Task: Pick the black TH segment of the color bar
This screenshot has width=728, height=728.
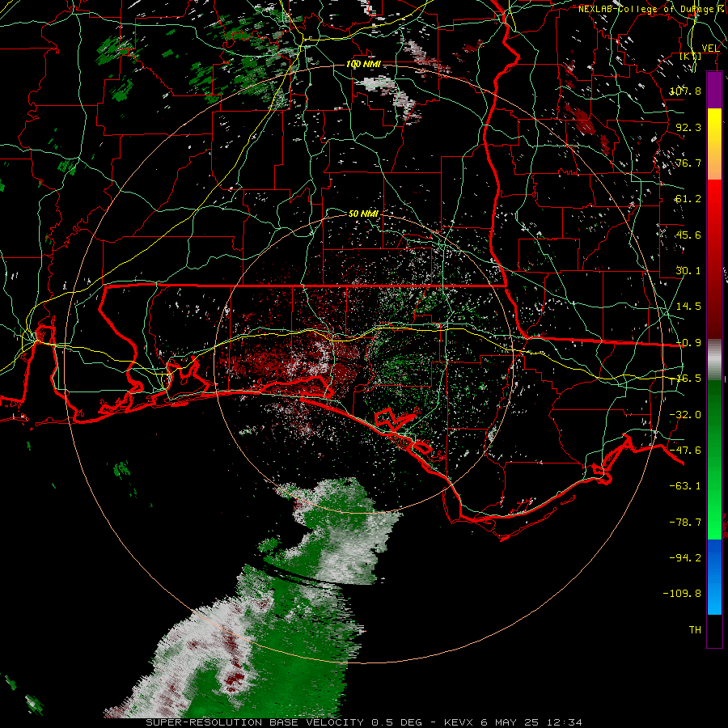Action: click(714, 630)
